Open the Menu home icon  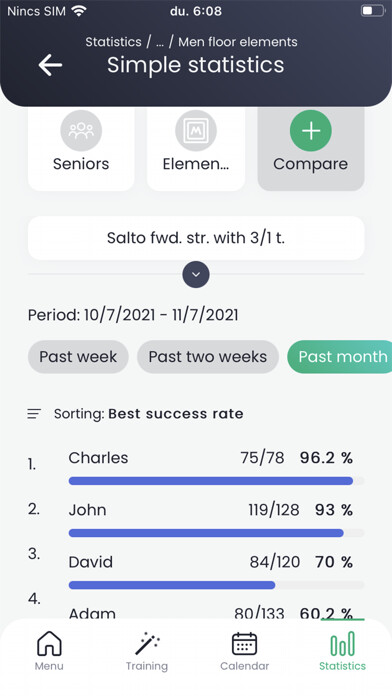(49, 644)
